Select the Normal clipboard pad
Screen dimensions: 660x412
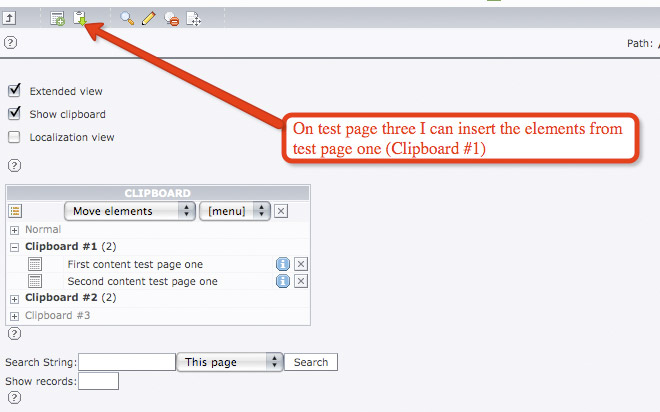43,230
